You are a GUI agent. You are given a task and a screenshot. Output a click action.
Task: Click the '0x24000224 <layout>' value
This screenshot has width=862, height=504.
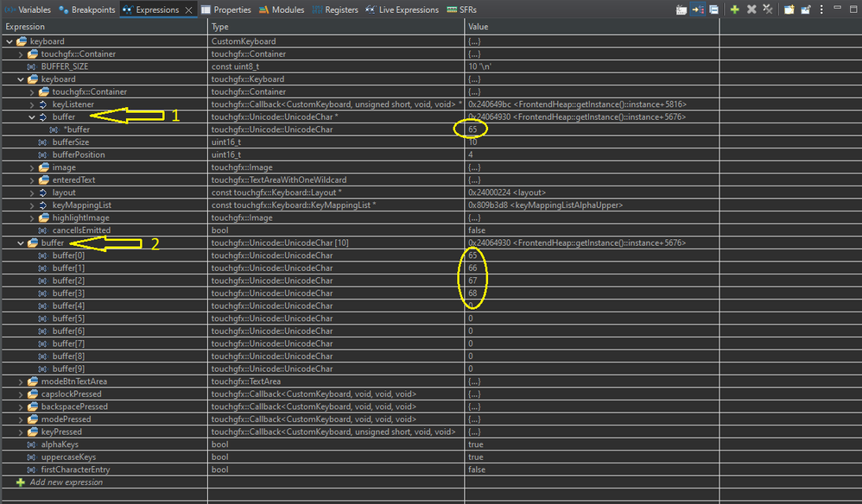[x=507, y=192]
